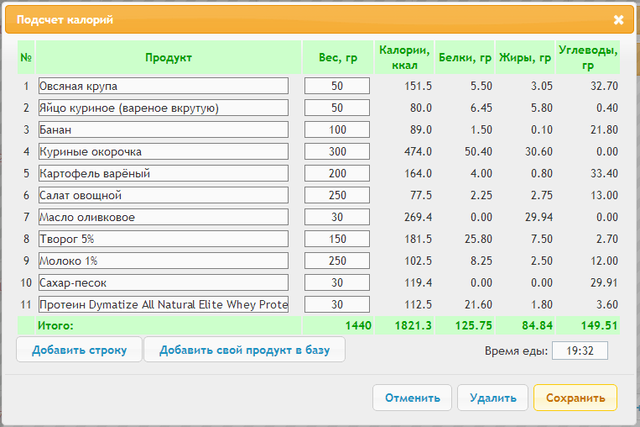Select the Банан product field
This screenshot has width=640, height=427.
163,130
